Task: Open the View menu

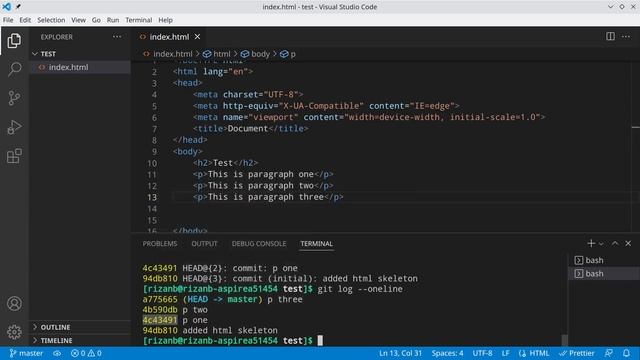Action: (x=78, y=20)
